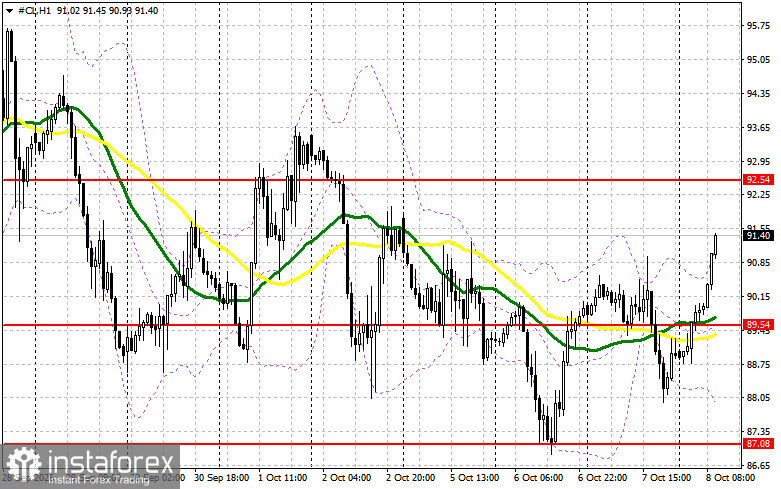Click the 86.65 price axis label
The height and width of the screenshot is (489, 781).
[x=757, y=466]
